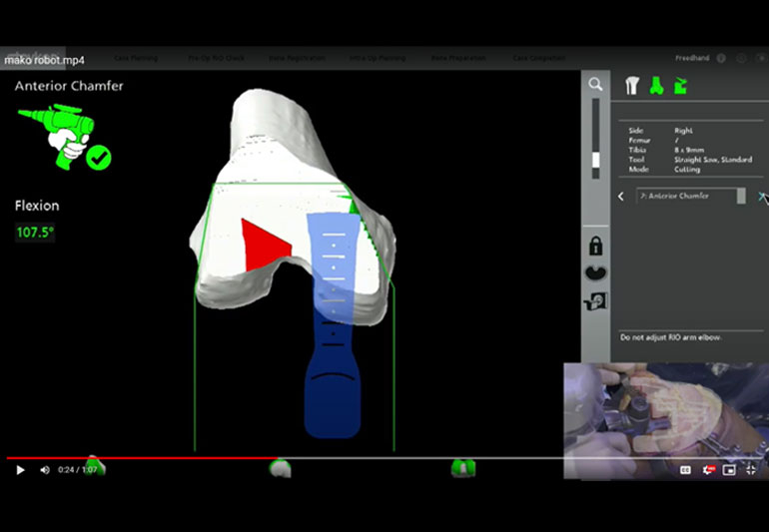Click the green checkmark badge
769x532 pixels.
pyautogui.click(x=99, y=158)
